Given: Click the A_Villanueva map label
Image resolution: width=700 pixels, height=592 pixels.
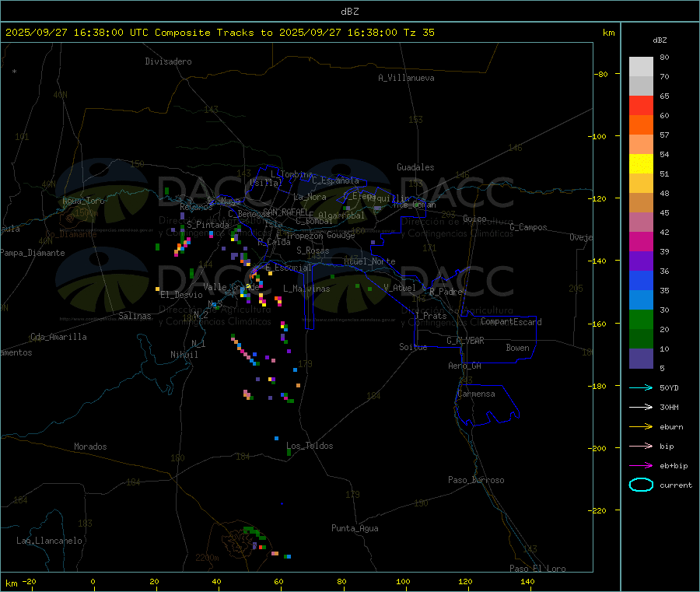Looking at the screenshot, I should pyautogui.click(x=406, y=78).
